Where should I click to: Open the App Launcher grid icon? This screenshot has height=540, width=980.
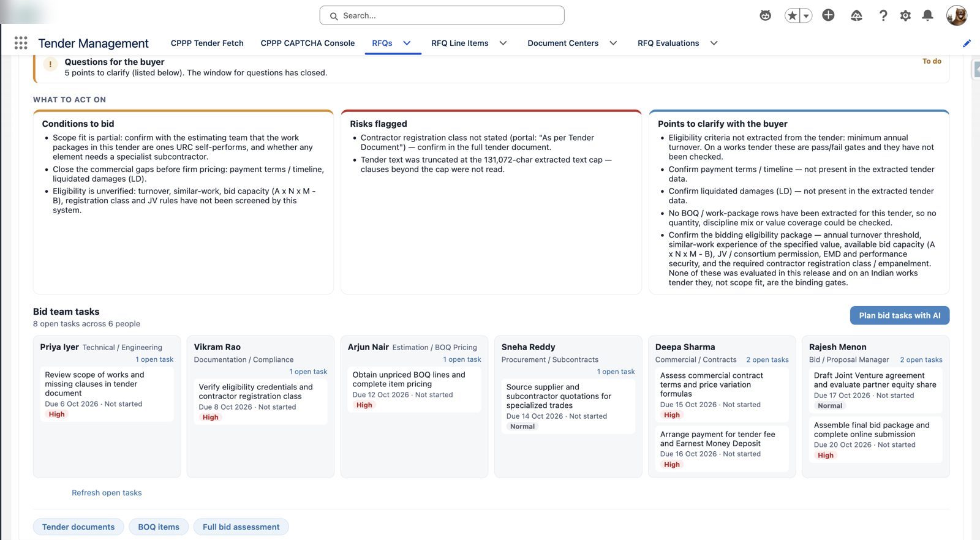(x=21, y=43)
